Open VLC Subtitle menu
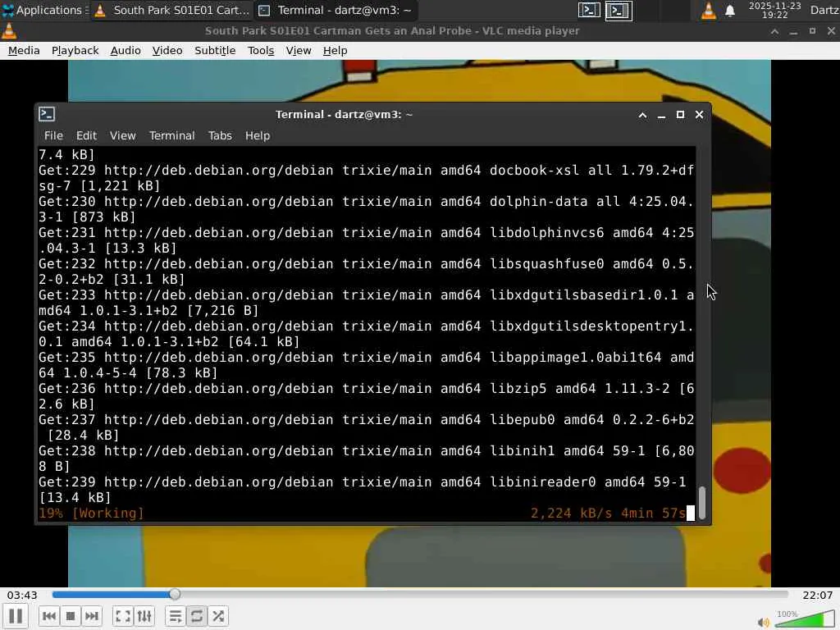Image resolution: width=840 pixels, height=630 pixels. point(215,50)
